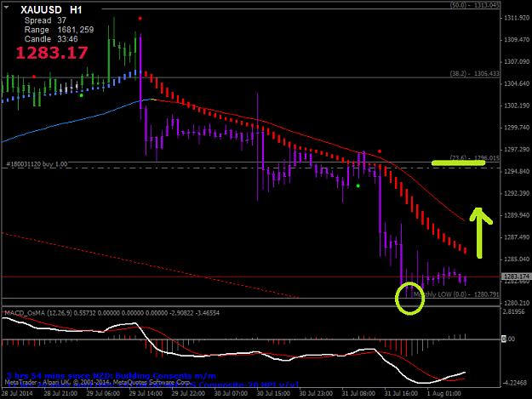Click the 0.00 level tag in the MACD panel
532x399 pixels.
click(508, 339)
